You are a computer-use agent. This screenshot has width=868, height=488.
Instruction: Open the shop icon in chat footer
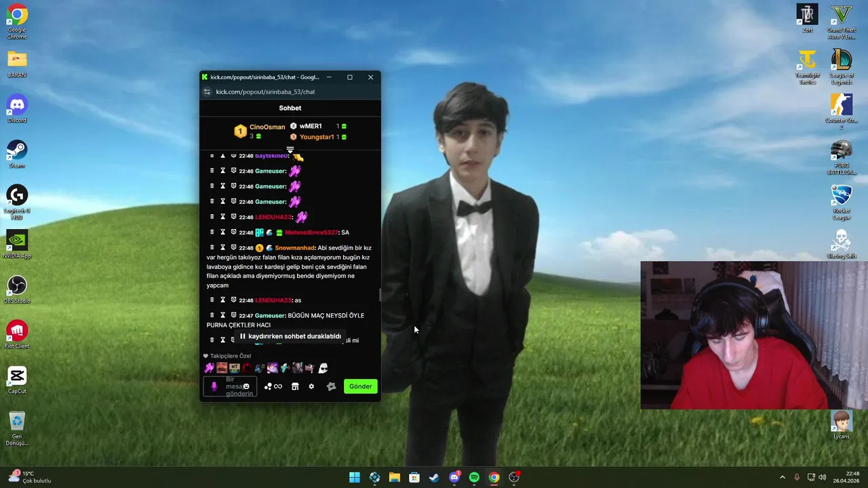295,386
